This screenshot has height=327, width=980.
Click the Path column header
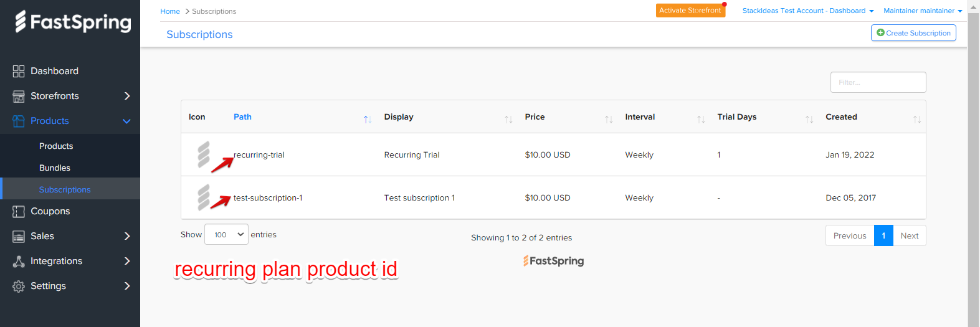tap(242, 116)
